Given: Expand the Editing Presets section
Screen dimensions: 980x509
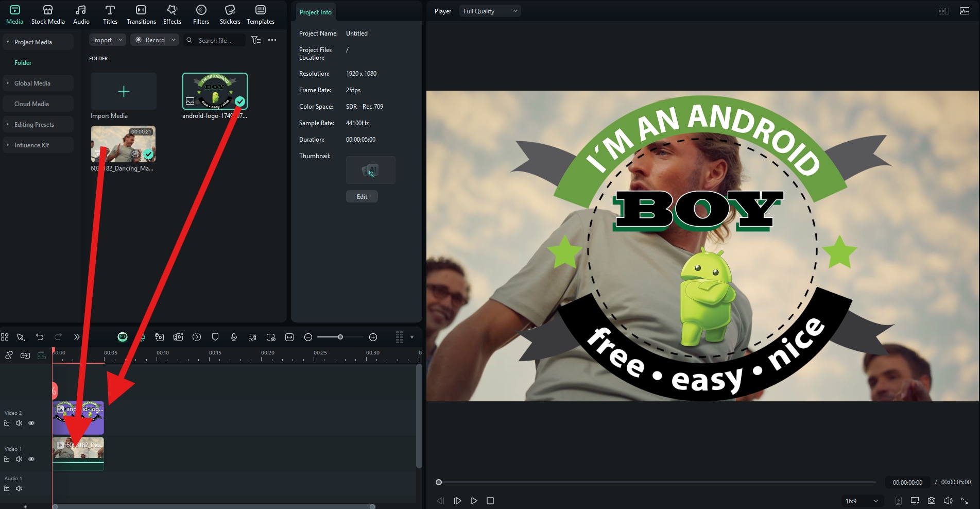Looking at the screenshot, I should tap(8, 124).
